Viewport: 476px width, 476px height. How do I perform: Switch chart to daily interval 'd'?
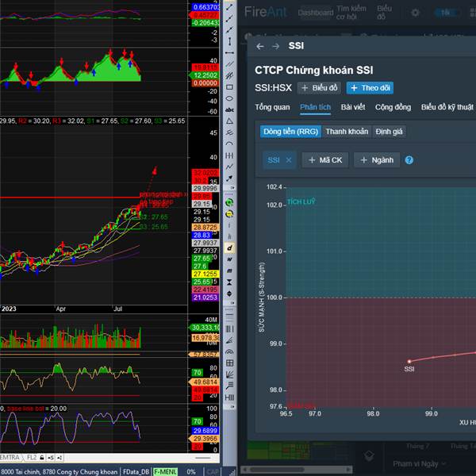(229, 248)
